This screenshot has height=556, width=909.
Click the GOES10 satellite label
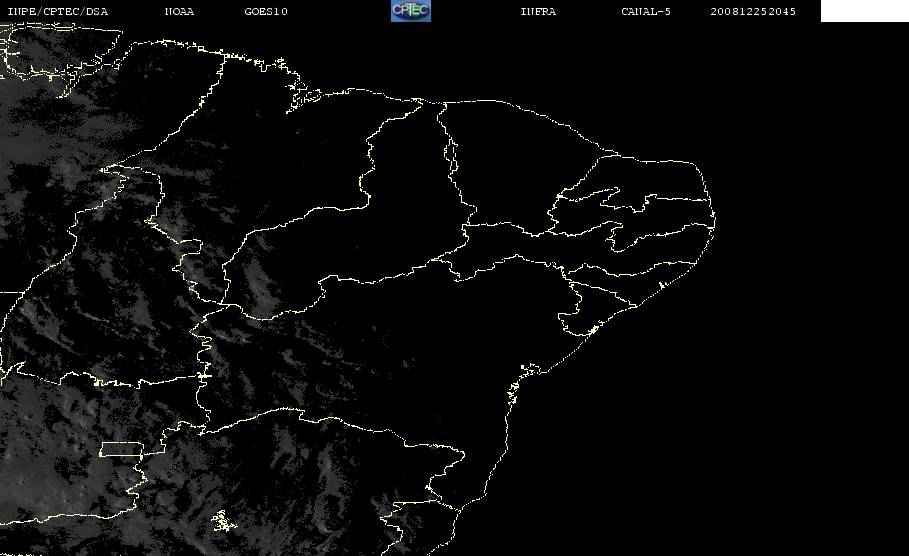click(266, 11)
